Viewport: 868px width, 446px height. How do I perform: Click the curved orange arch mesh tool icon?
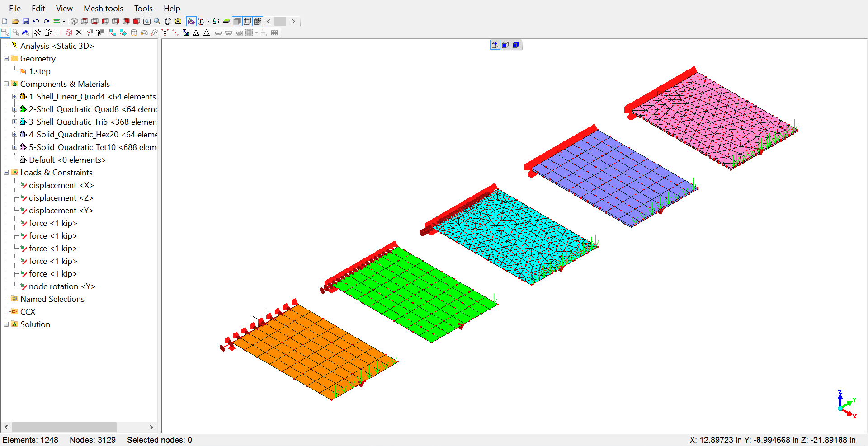pos(144,33)
